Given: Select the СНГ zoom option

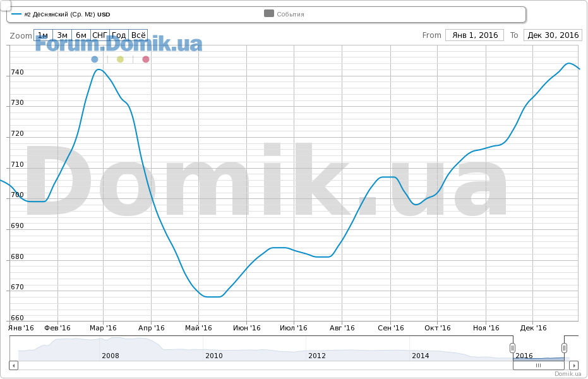Looking at the screenshot, I should [100, 35].
